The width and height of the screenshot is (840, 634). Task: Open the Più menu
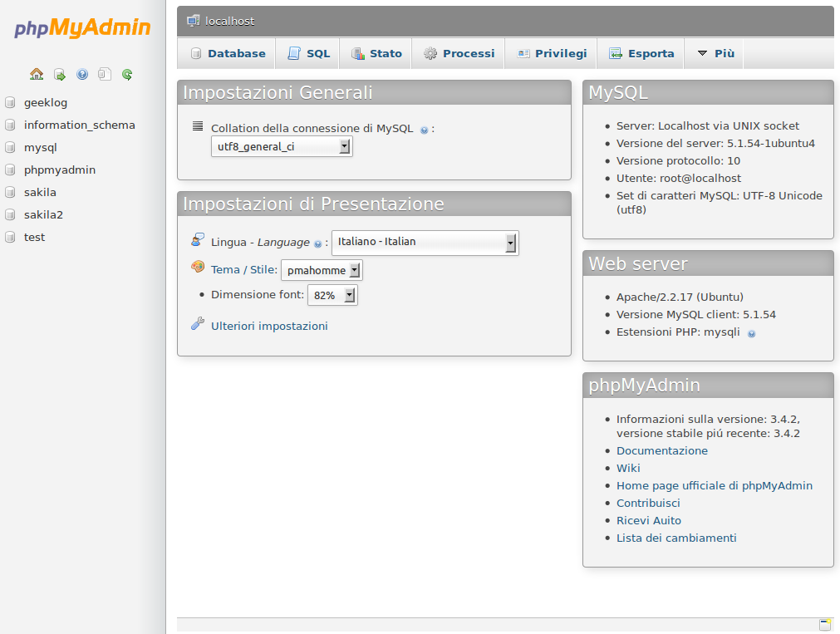click(712, 52)
